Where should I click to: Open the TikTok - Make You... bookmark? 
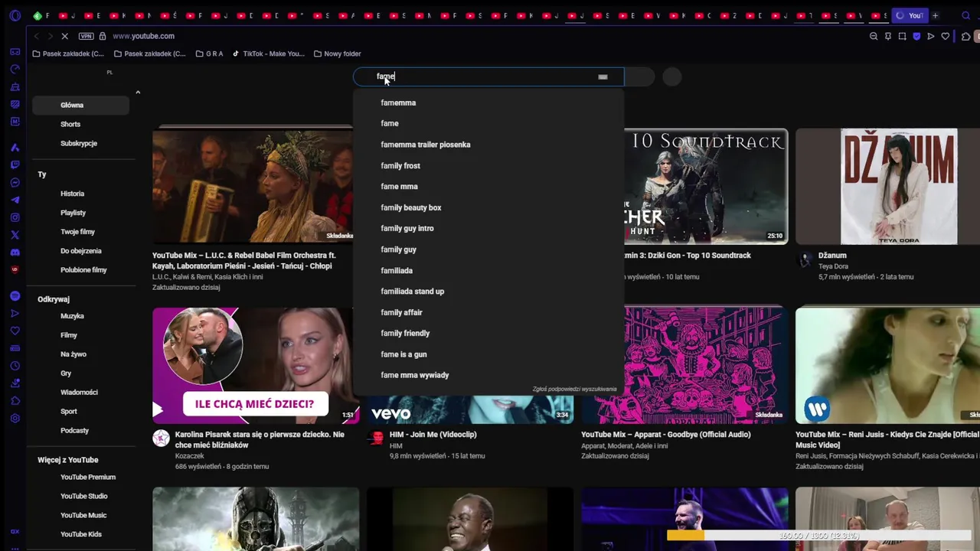pos(268,54)
